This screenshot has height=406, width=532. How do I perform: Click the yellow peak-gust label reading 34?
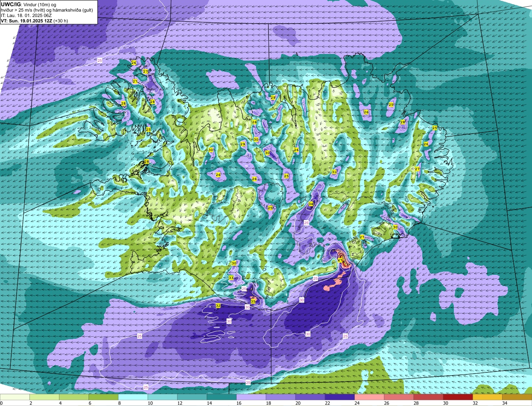tap(311, 204)
